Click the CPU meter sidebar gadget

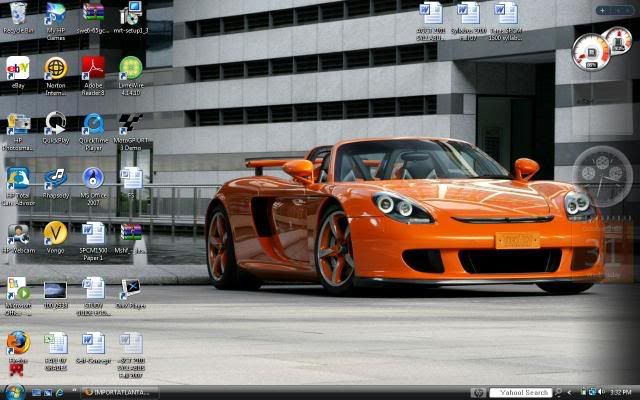tap(590, 50)
